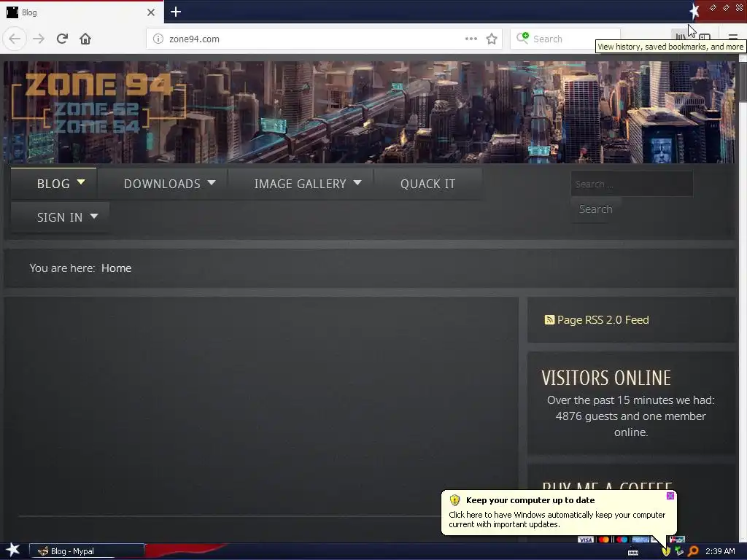
Task: Open the browser home page
Action: 85,39
